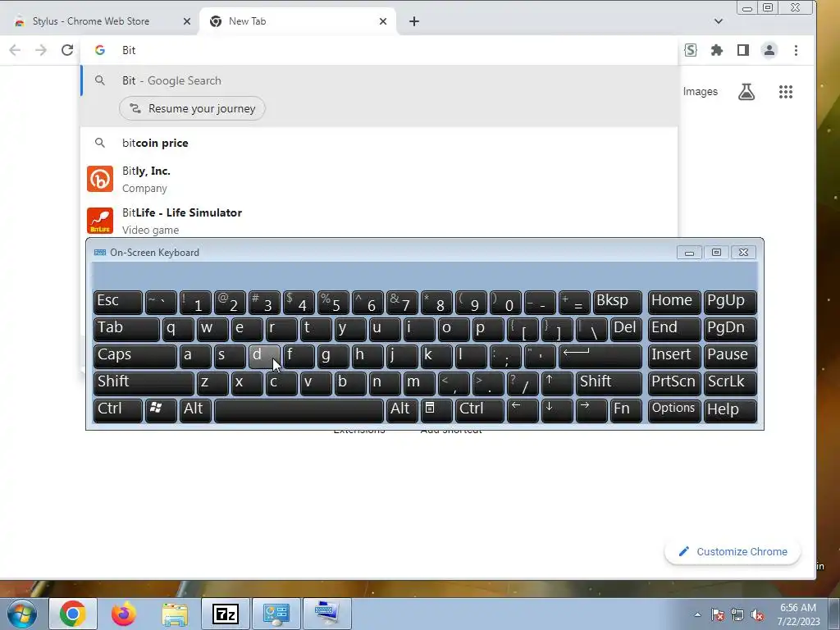Reload the page with the refresh icon
840x630 pixels.
point(67,50)
